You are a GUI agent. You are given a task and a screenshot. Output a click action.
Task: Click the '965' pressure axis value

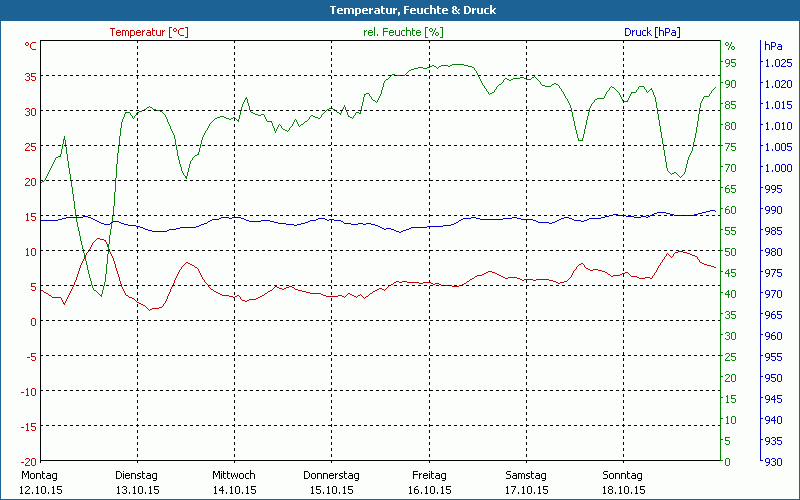pos(773,315)
